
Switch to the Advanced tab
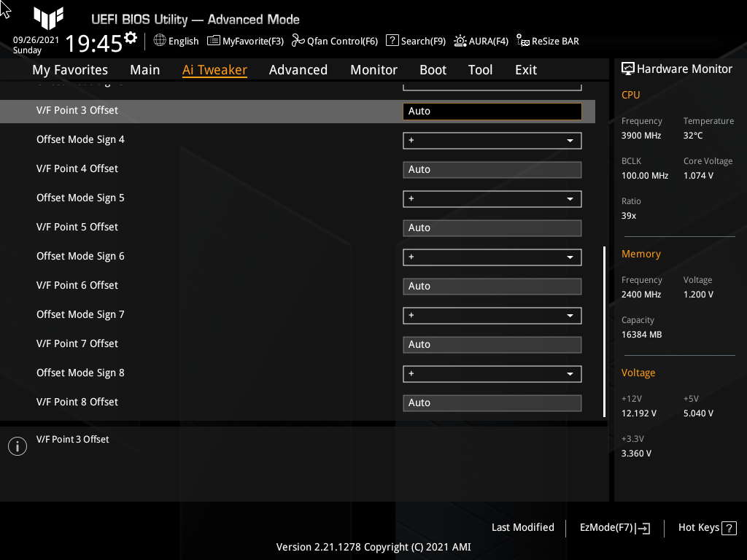tap(298, 69)
